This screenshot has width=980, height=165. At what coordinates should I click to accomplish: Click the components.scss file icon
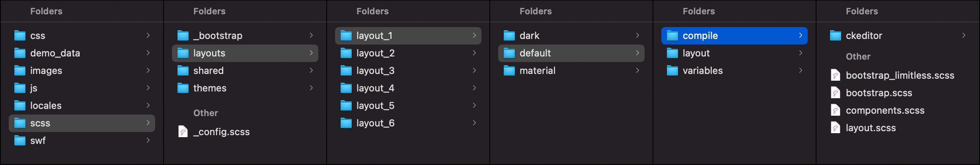pyautogui.click(x=836, y=111)
